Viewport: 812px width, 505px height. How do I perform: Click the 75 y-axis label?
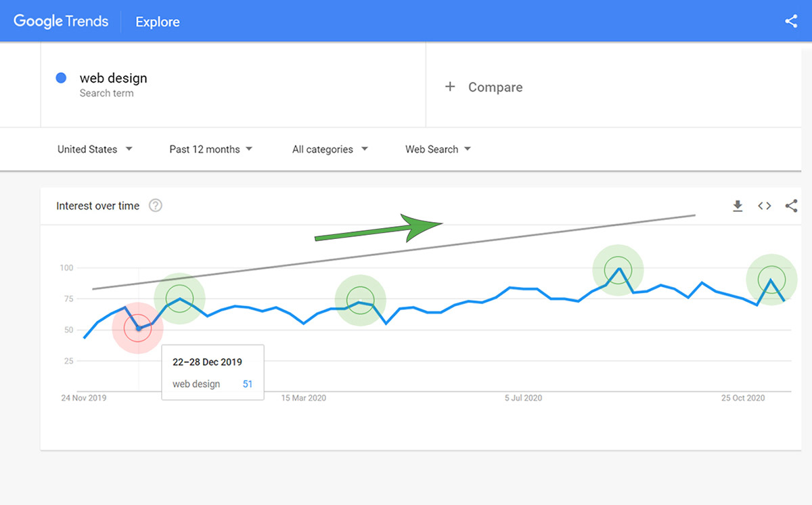tap(68, 299)
